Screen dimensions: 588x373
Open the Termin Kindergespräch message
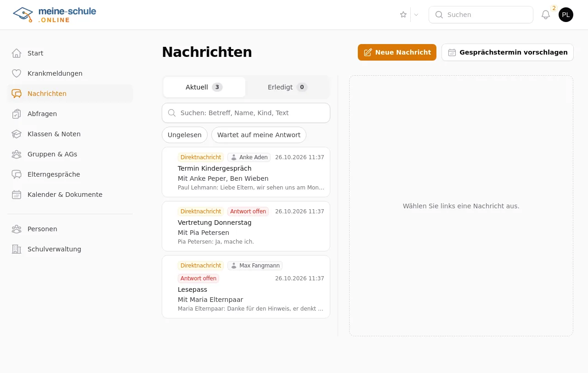coord(246,172)
